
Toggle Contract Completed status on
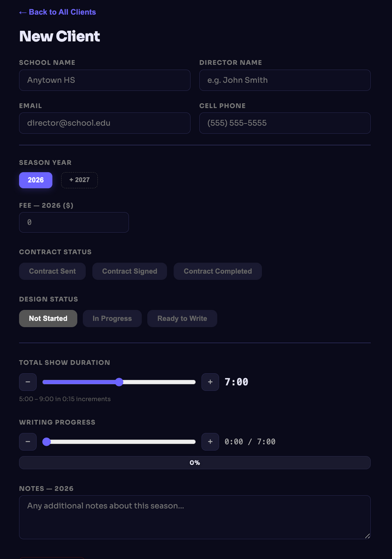[x=217, y=271]
